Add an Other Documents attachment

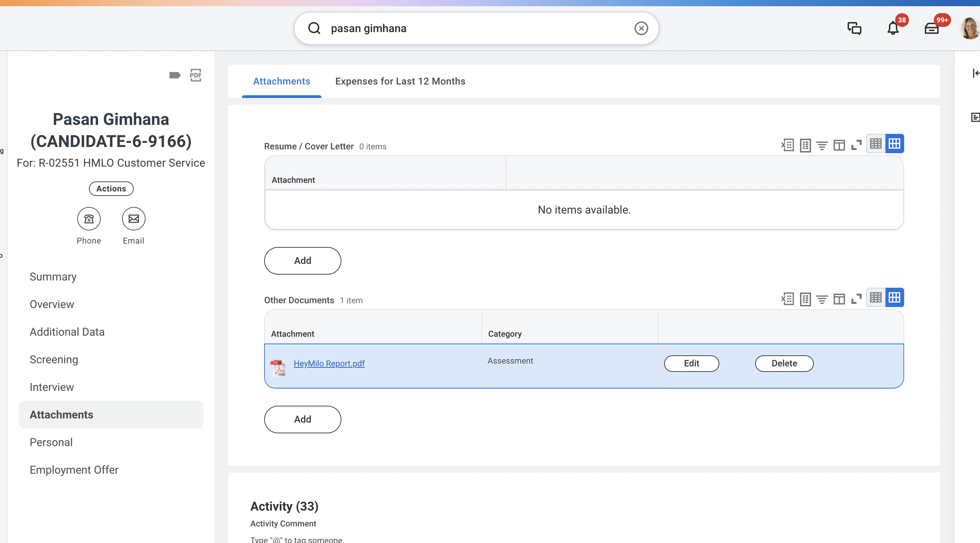302,419
